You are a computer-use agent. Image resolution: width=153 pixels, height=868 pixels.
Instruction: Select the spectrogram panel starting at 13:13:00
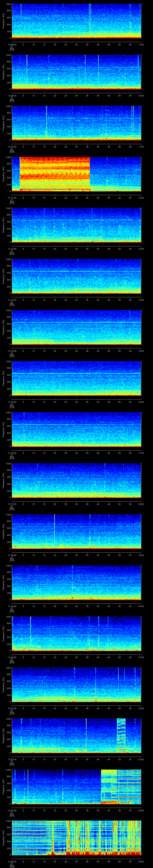coord(77,276)
